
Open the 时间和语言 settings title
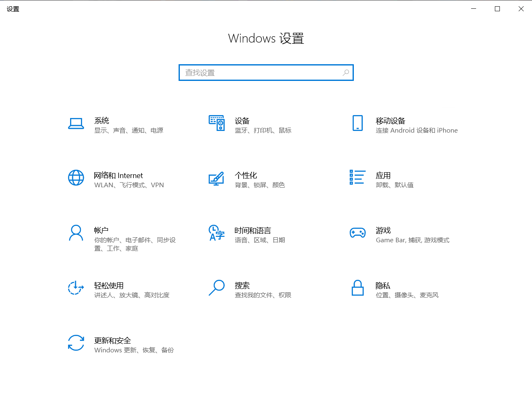tap(253, 230)
